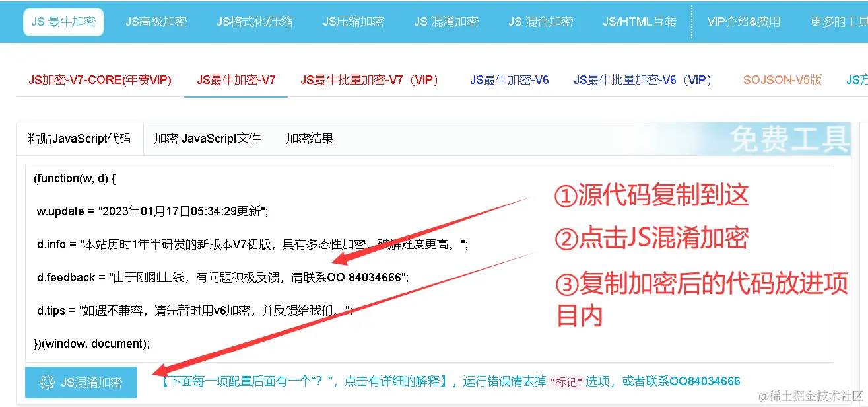Switch to the SOJSON-V5版 tab
The image size is (868, 407).
click(782, 80)
